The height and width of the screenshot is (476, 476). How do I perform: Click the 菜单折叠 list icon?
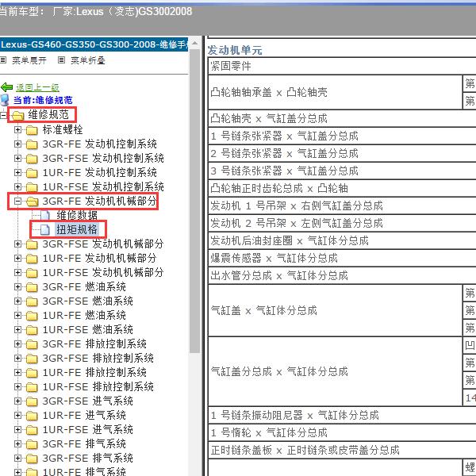61,60
